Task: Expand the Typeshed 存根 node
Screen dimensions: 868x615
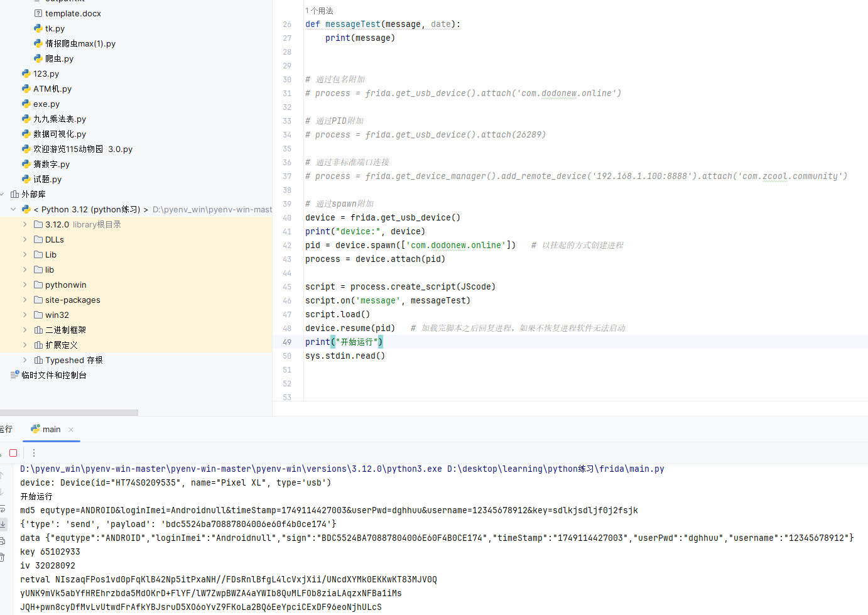Action: 25,360
